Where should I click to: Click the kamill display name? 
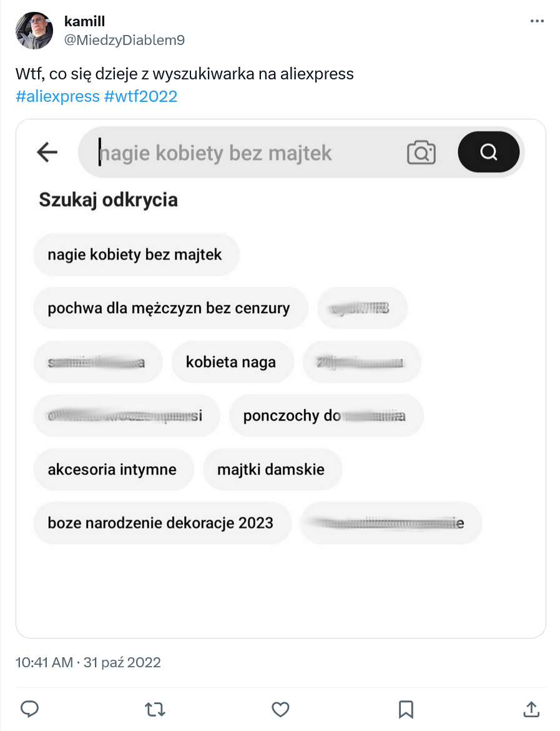click(x=84, y=21)
